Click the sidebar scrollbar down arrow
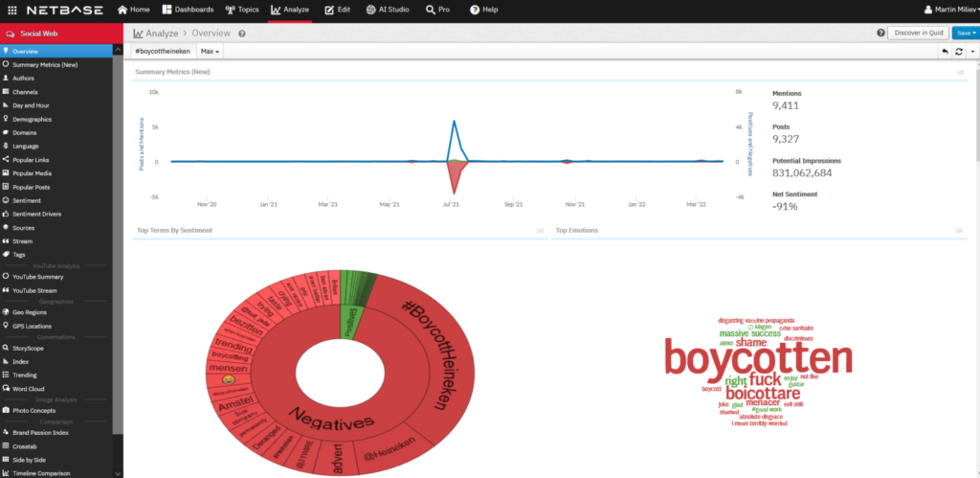 pyautogui.click(x=118, y=473)
